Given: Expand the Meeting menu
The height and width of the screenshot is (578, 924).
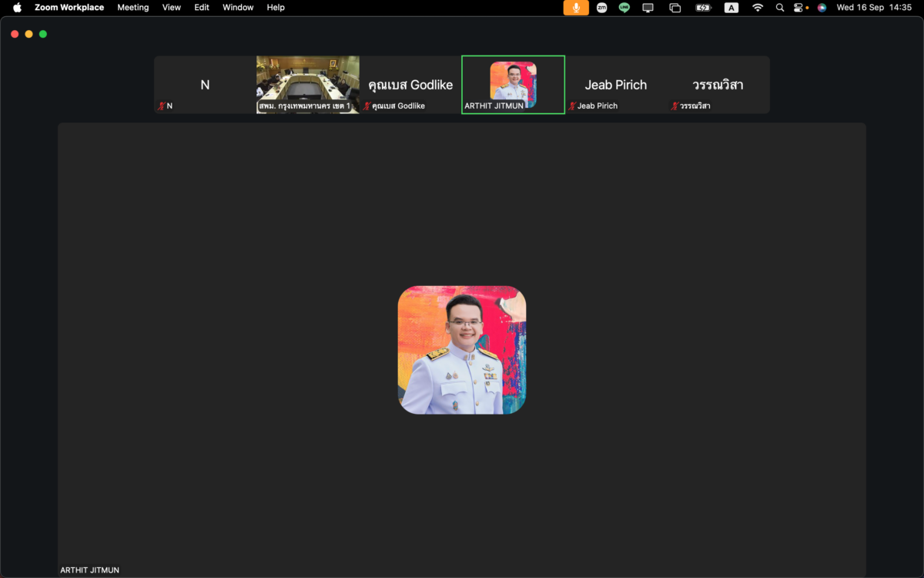Looking at the screenshot, I should tap(133, 8).
